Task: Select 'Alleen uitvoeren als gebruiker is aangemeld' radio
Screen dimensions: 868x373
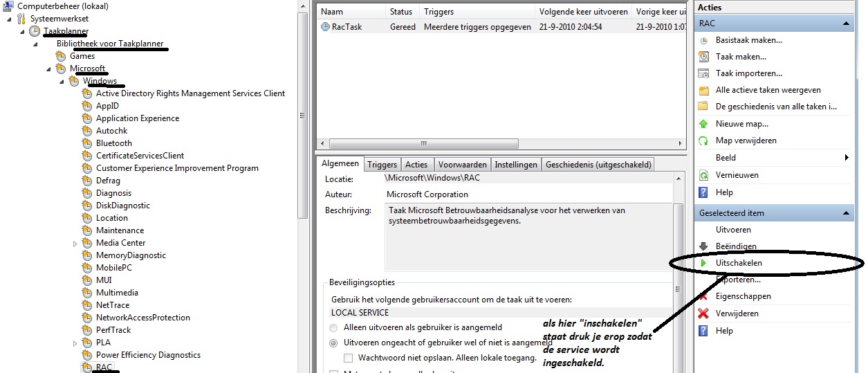Action: pyautogui.click(x=335, y=327)
